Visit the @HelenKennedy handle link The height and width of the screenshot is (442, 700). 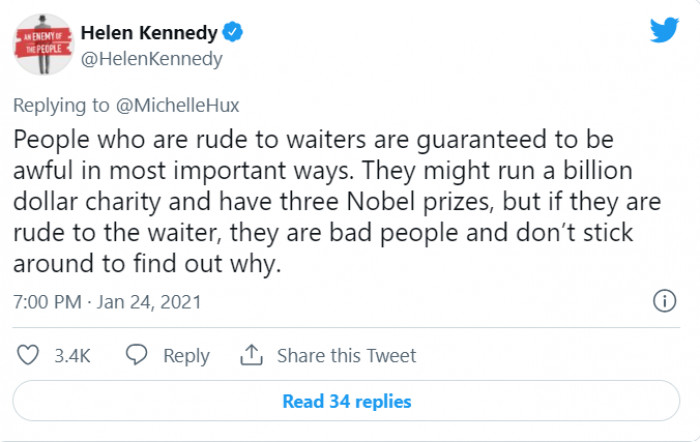pyautogui.click(x=151, y=59)
